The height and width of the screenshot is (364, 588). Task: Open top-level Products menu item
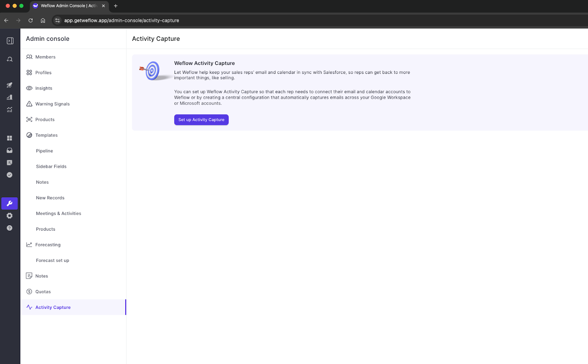(73, 119)
